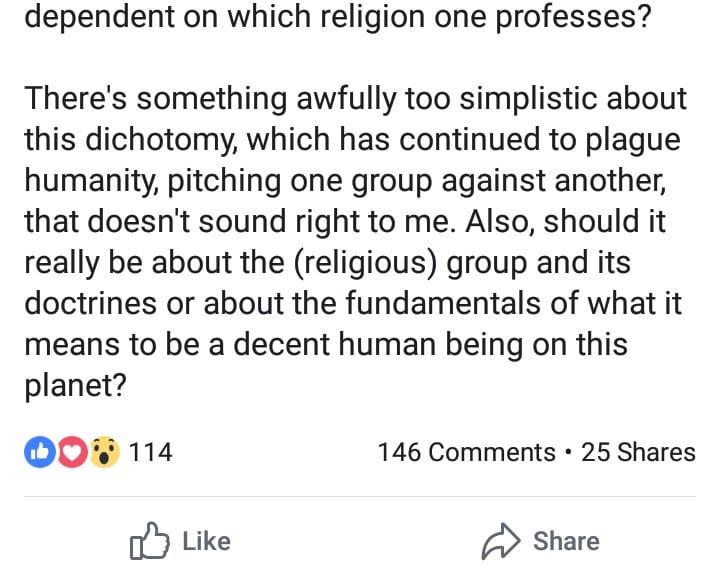The image size is (720, 579).
Task: Open the 114 reactions count
Action: point(151,452)
